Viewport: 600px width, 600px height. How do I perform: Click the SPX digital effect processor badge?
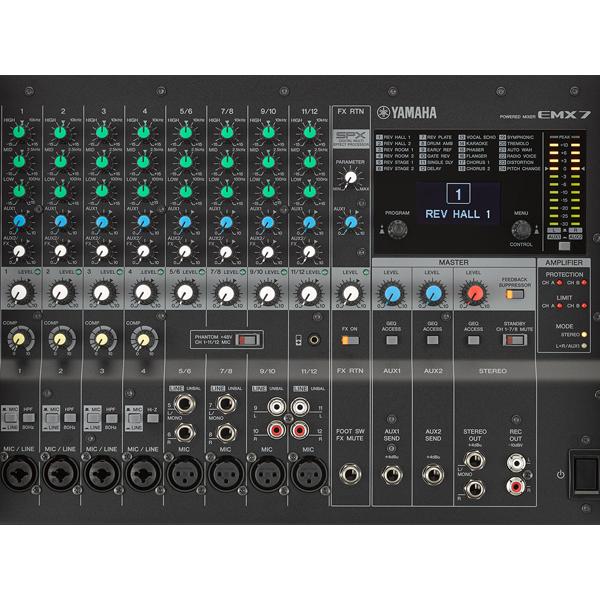(x=351, y=139)
